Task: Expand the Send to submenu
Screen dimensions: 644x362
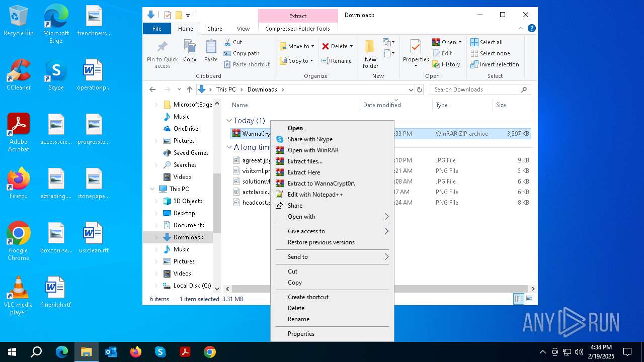Action: [332, 257]
